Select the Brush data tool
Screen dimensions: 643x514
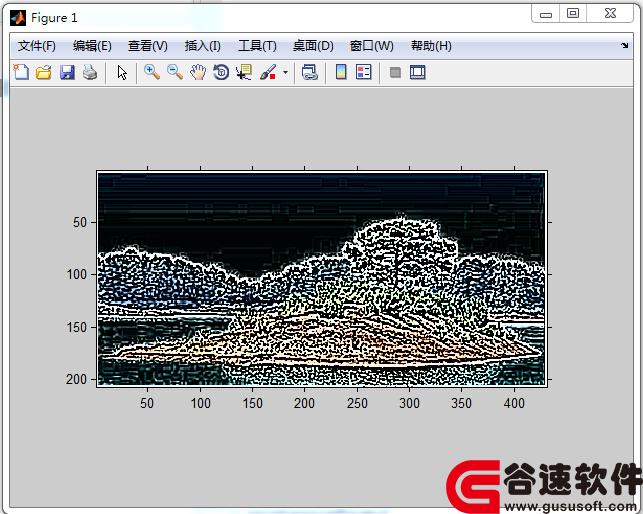point(268,72)
